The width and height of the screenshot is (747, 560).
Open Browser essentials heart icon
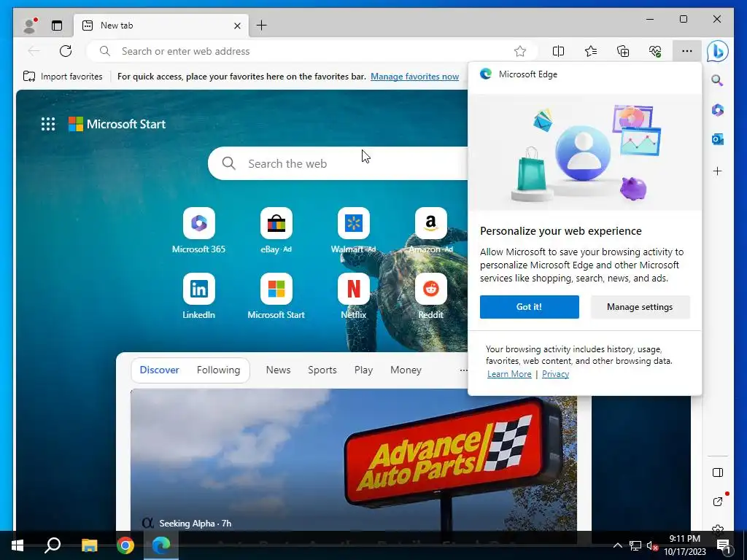point(655,51)
